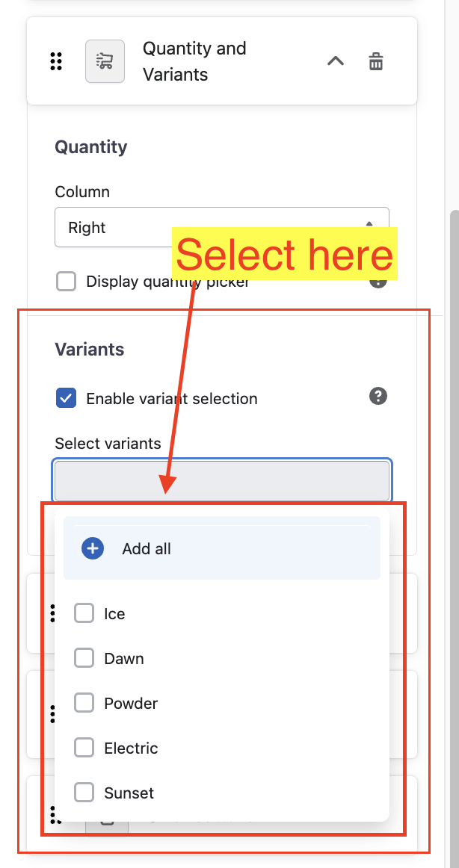The width and height of the screenshot is (459, 868).
Task: Delete the Quantity and Variants block
Action: pyautogui.click(x=376, y=61)
